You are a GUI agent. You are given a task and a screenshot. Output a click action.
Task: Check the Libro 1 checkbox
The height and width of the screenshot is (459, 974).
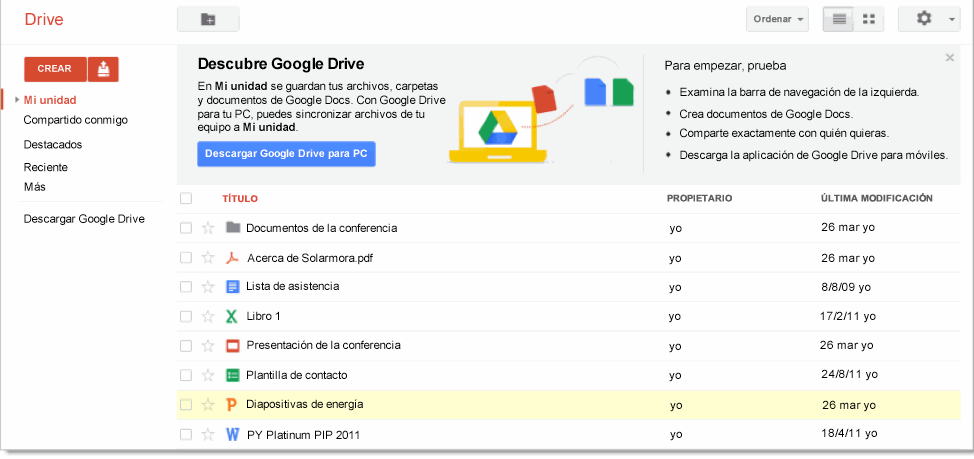(186, 316)
